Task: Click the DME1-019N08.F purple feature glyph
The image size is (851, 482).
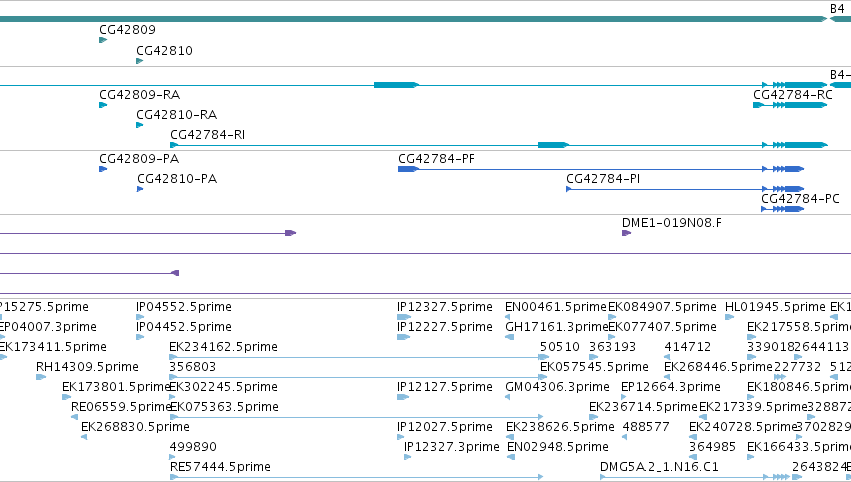Action: pyautogui.click(x=626, y=233)
